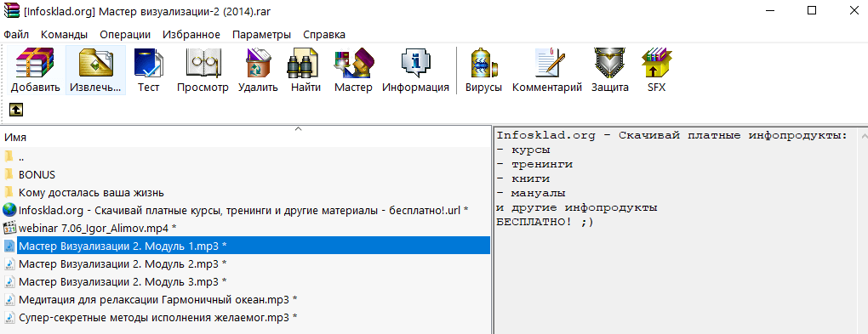Viewport: 868px width, 334px height.
Task: Scan archive with the Вирусы icon
Action: 483,63
